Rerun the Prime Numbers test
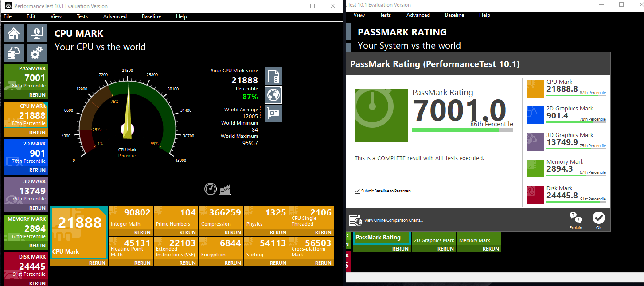Image resolution: width=644 pixels, height=286 pixels. click(187, 232)
